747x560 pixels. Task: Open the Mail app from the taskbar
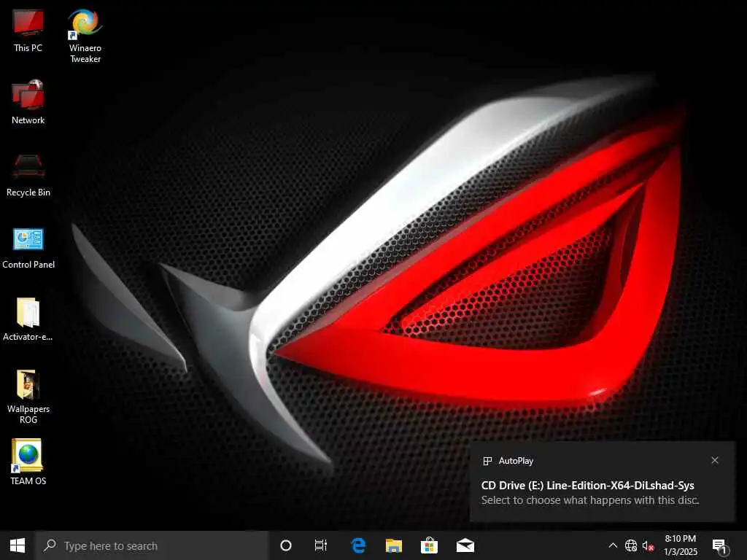[x=465, y=545]
